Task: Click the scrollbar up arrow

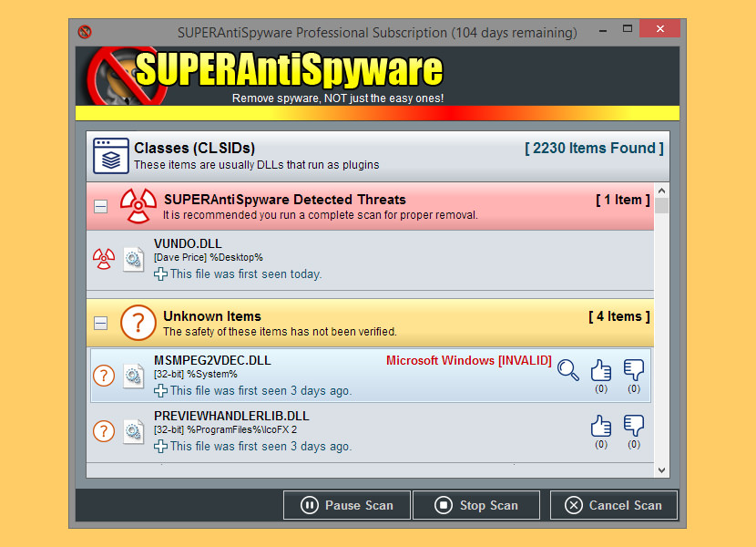Action: coord(661,191)
